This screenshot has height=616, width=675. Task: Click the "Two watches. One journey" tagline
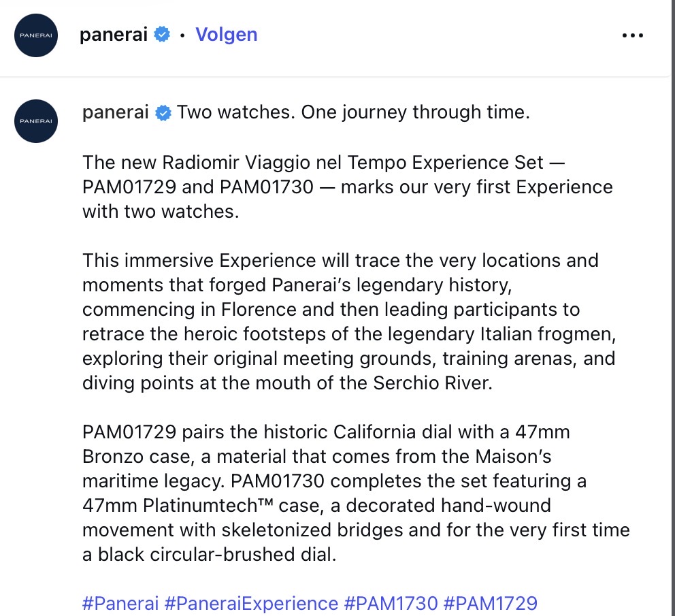(x=353, y=112)
